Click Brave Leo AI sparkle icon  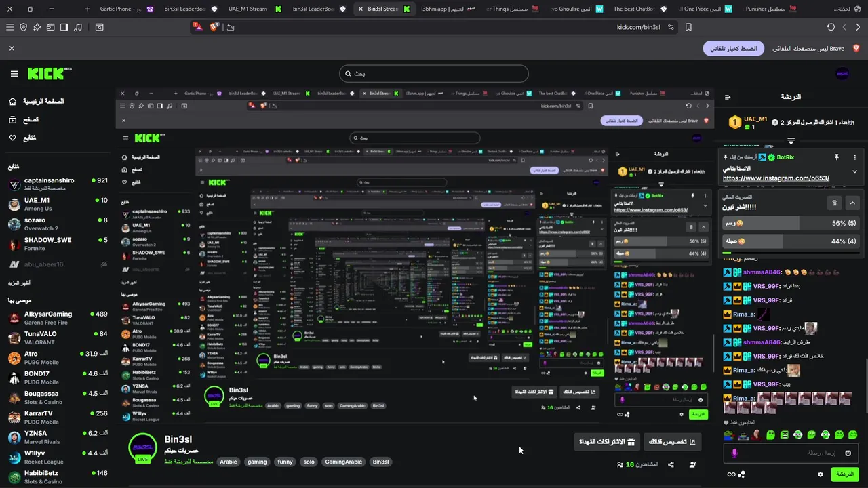click(37, 27)
